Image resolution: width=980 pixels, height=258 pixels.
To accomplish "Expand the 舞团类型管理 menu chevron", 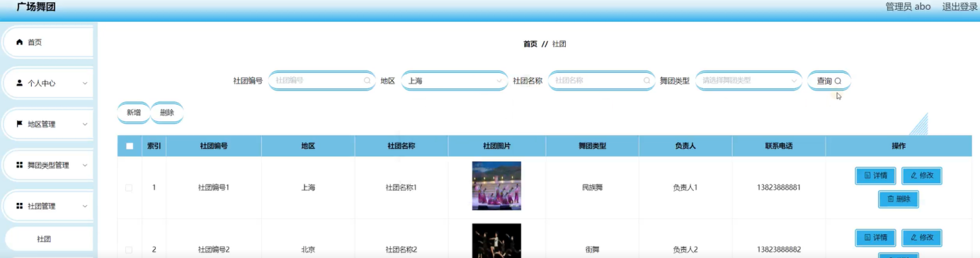I will coord(85,165).
